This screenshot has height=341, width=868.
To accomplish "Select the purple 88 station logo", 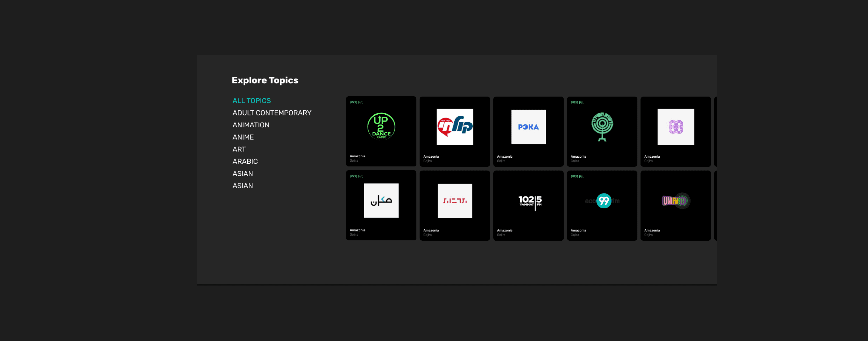I will [676, 127].
